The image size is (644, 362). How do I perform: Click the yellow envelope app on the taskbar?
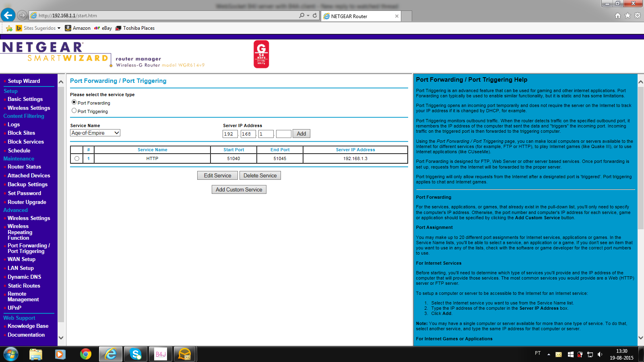tap(185, 354)
